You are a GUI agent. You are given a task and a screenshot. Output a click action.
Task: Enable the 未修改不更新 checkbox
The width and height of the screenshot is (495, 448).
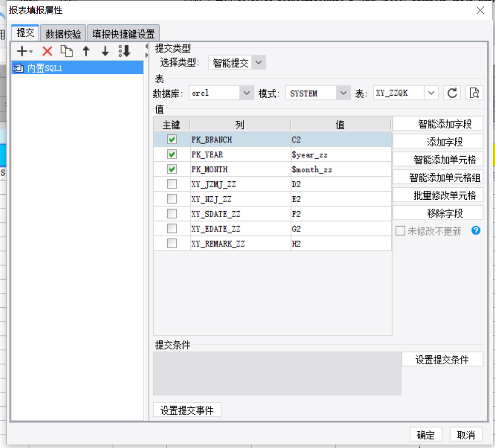(400, 231)
